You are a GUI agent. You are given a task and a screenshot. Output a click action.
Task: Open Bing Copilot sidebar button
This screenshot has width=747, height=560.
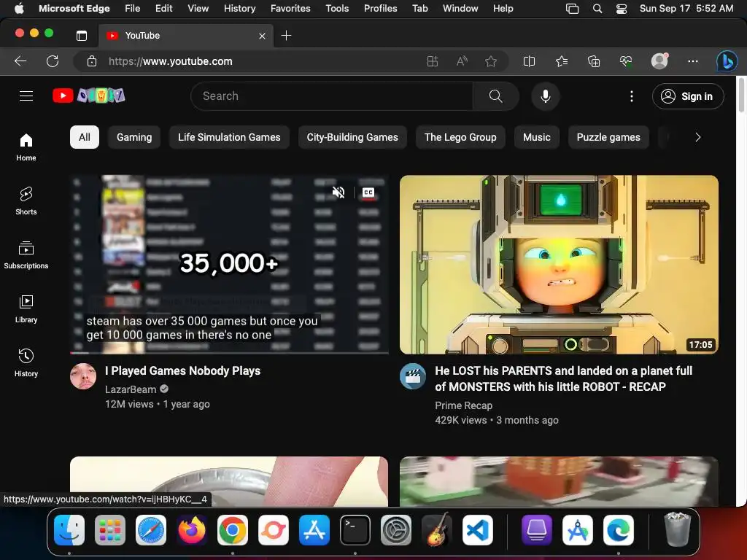tap(727, 61)
